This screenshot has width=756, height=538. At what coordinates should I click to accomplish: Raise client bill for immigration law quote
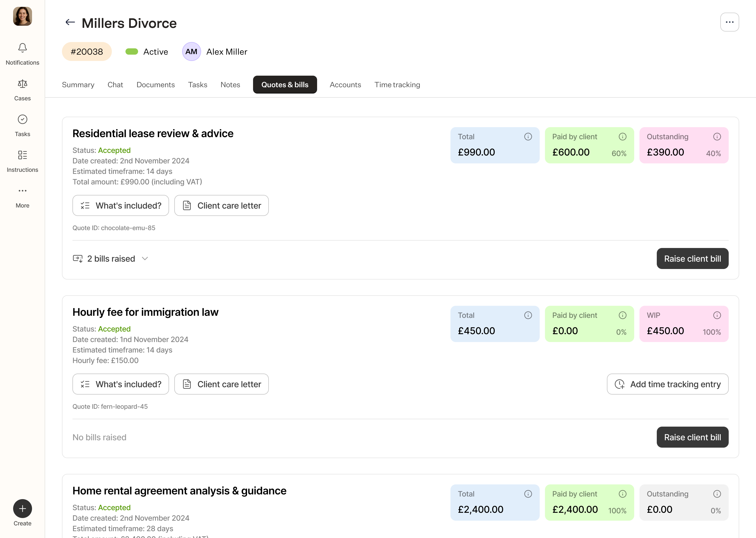[692, 437]
